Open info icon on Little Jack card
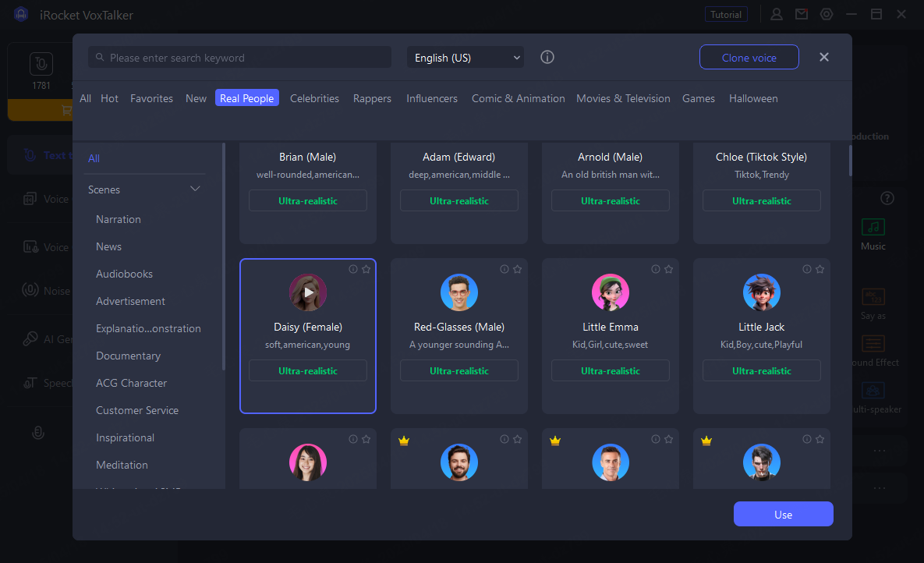The image size is (924, 563). coord(807,270)
